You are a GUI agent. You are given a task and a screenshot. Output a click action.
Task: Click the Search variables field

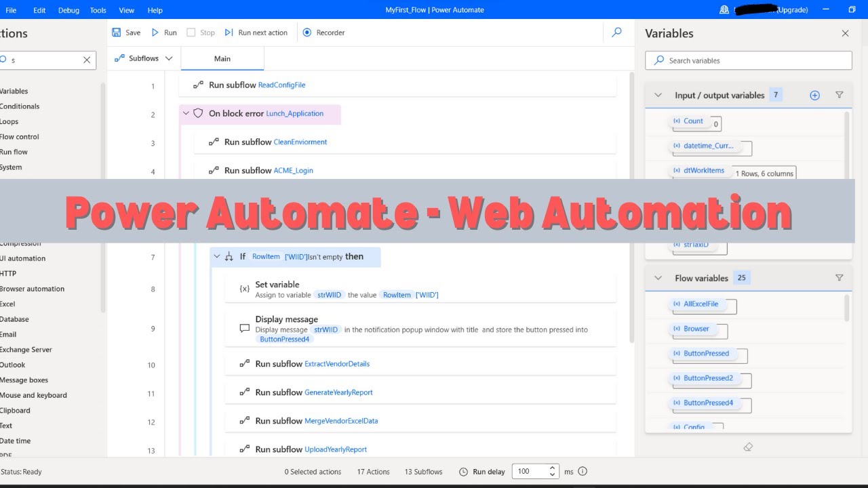[748, 60]
